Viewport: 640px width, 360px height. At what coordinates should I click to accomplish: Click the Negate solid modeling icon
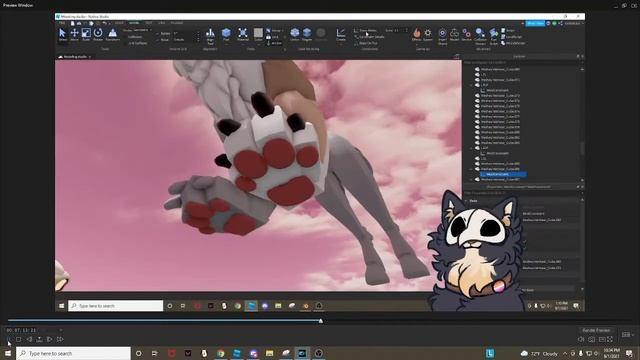[307, 34]
